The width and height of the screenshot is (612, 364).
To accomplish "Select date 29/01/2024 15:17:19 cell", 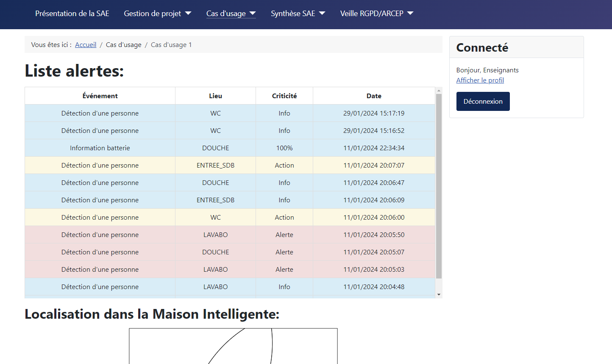I will pos(374,113).
